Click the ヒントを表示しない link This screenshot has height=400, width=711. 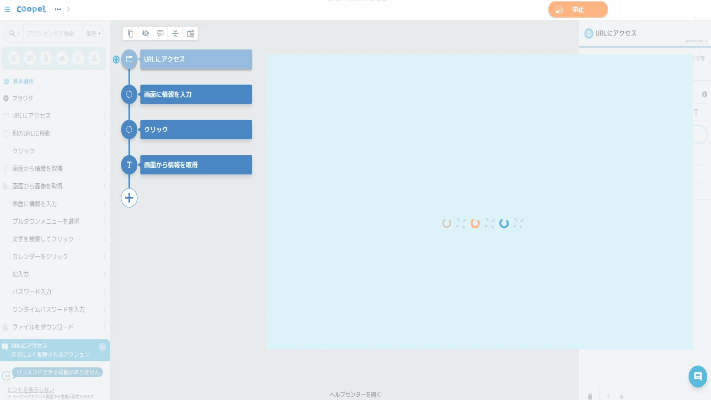pyautogui.click(x=31, y=390)
